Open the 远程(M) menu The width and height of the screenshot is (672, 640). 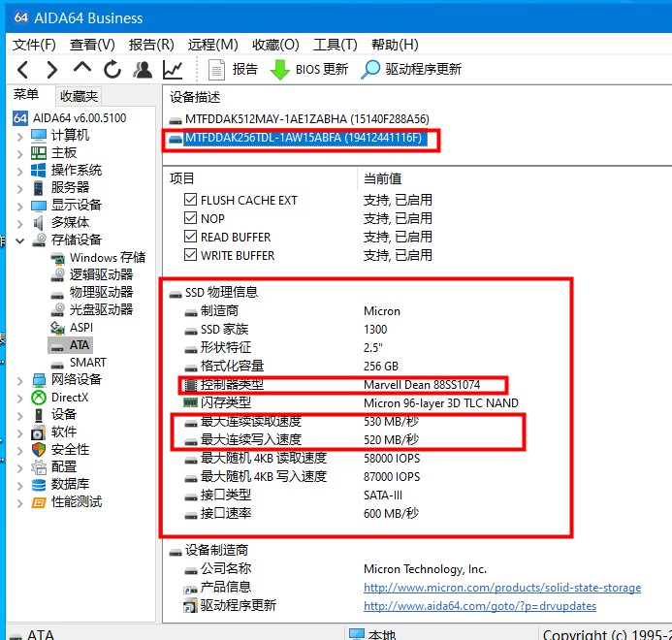(213, 45)
